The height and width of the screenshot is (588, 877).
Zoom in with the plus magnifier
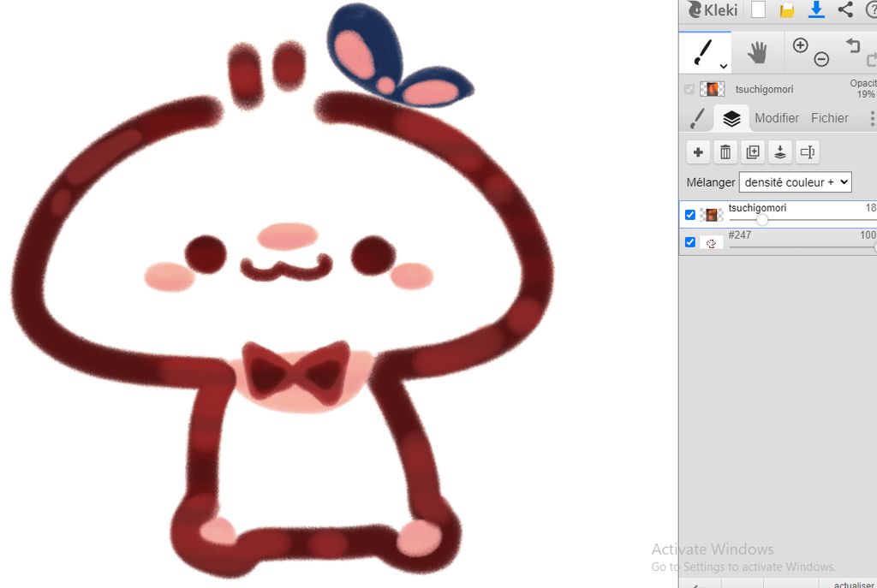(801, 45)
